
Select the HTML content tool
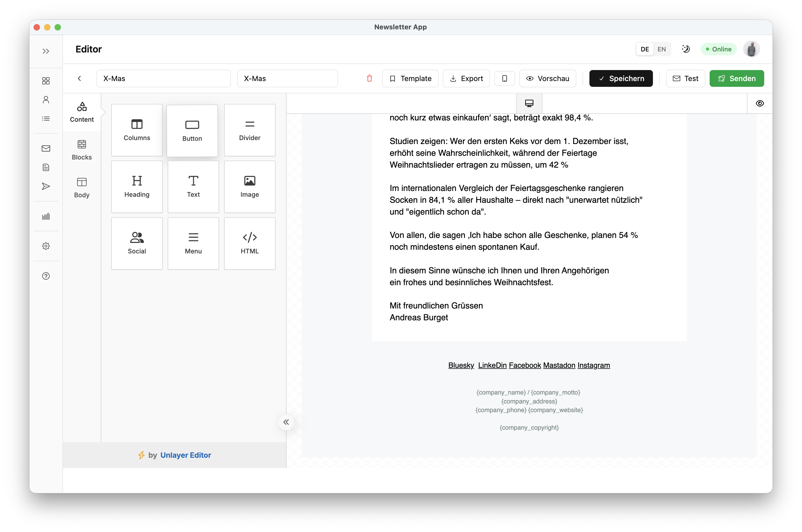coord(250,243)
